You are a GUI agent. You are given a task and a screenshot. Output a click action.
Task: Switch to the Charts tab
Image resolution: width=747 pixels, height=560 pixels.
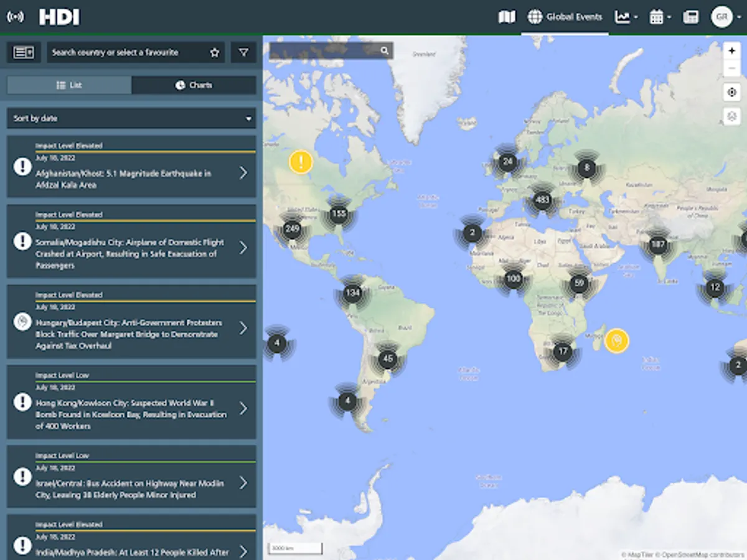pos(194,85)
